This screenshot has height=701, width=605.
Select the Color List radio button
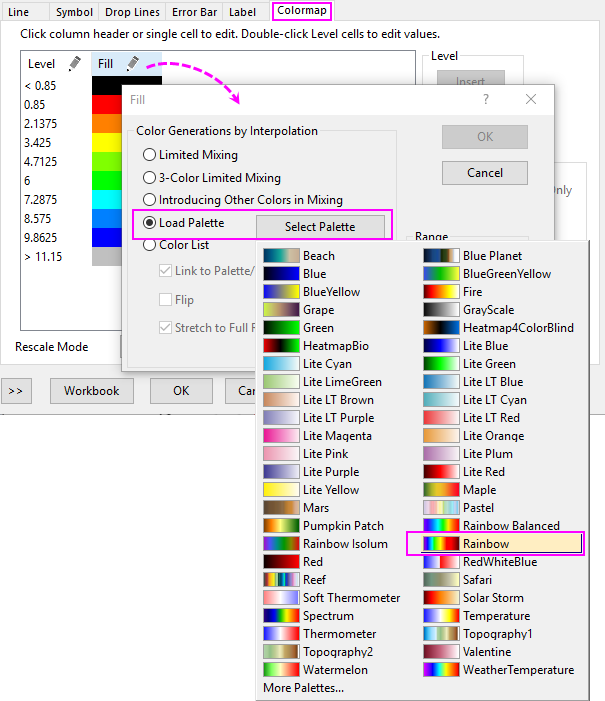coord(149,245)
